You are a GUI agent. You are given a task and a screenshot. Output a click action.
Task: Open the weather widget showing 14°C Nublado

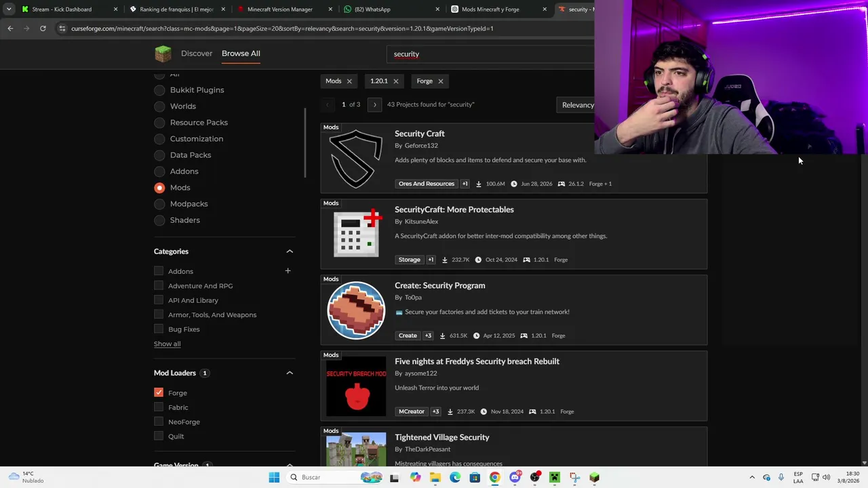click(x=27, y=477)
